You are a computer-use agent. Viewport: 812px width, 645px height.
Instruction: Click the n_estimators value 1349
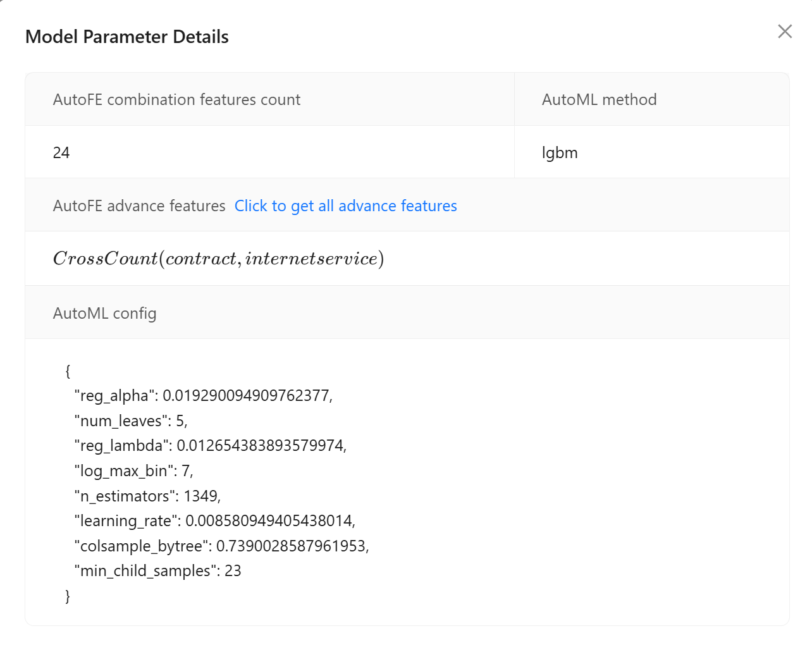coord(201,496)
